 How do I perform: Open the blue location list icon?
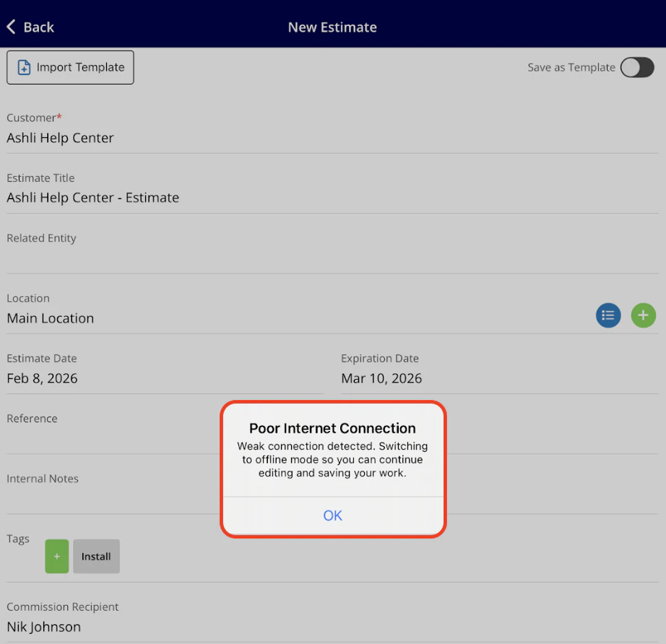608,316
